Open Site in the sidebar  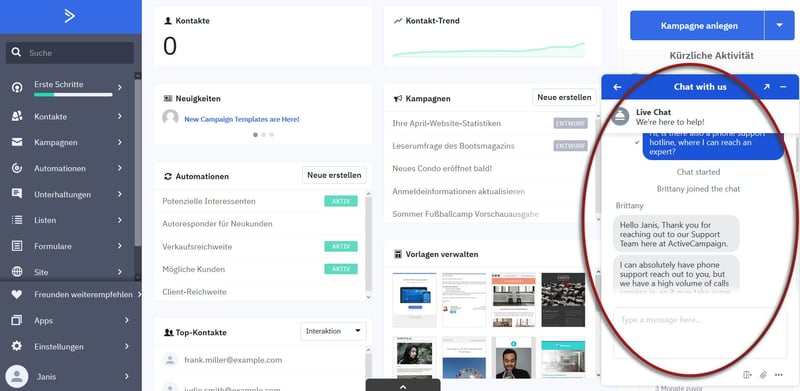click(41, 272)
